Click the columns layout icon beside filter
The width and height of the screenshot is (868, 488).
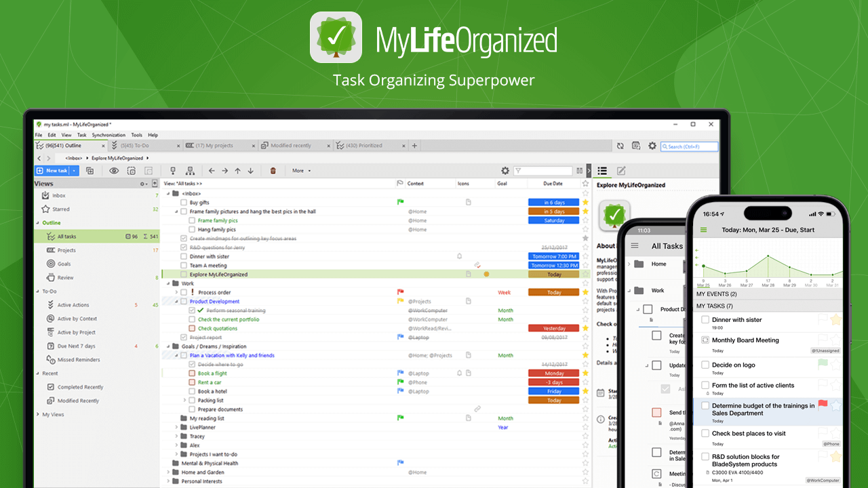coord(579,171)
